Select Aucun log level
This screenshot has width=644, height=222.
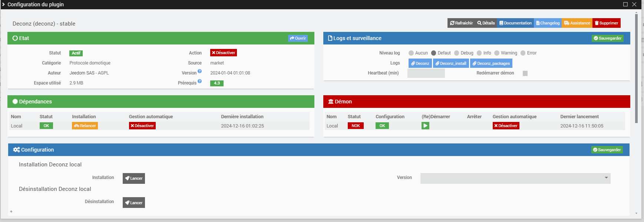[x=411, y=53]
